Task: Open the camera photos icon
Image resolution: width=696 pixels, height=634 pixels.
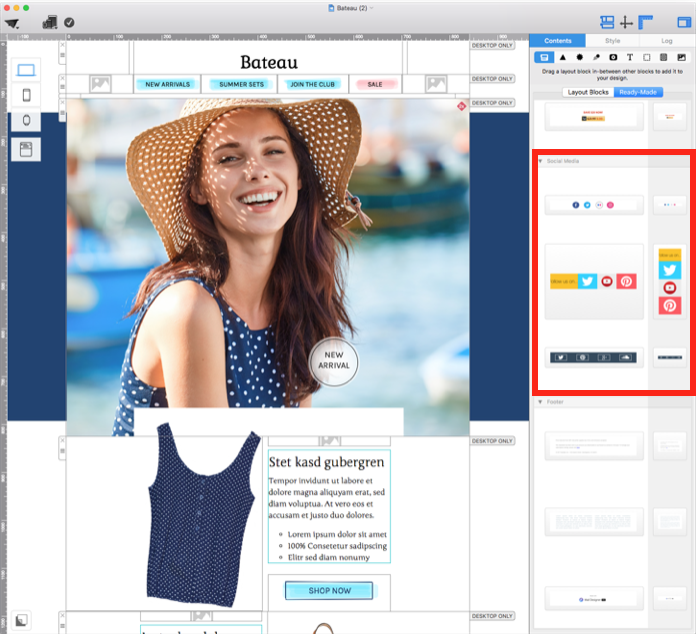Action: coord(613,57)
